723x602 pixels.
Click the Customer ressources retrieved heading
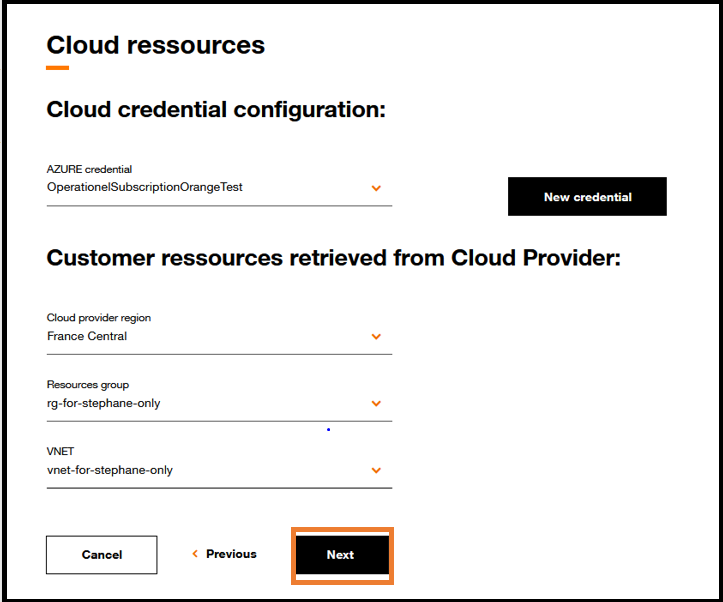click(x=334, y=258)
